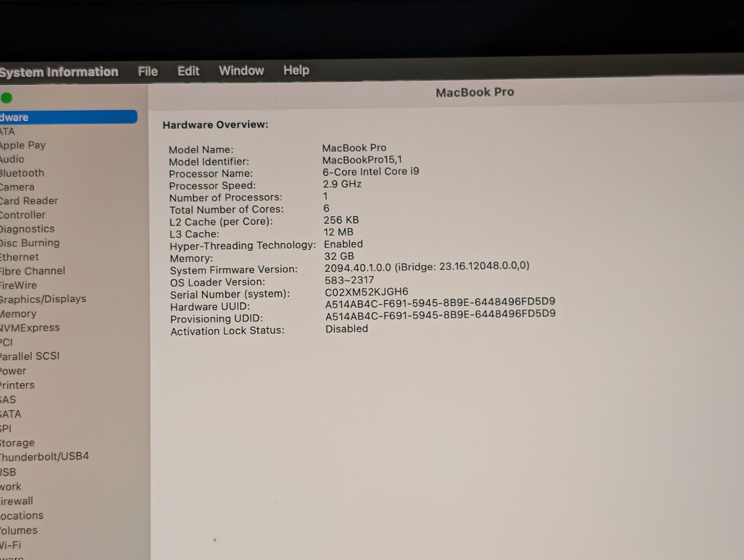This screenshot has width=744, height=560.
Task: Select Volumes in the sidebar
Action: [x=19, y=530]
